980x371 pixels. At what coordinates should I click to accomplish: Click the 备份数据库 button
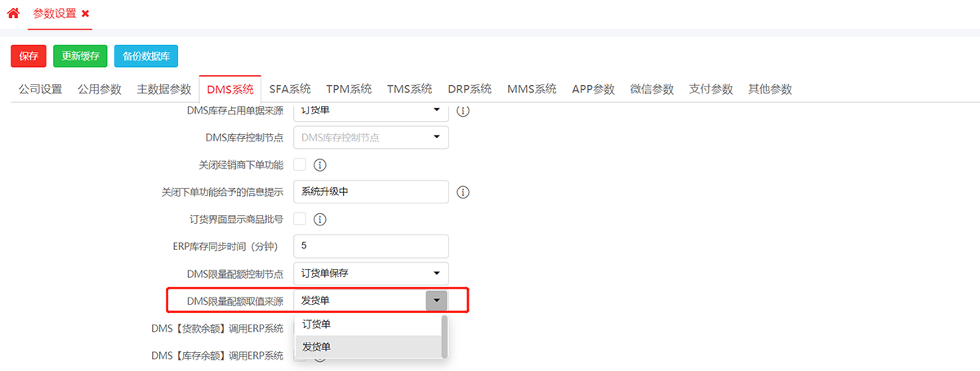(x=146, y=56)
